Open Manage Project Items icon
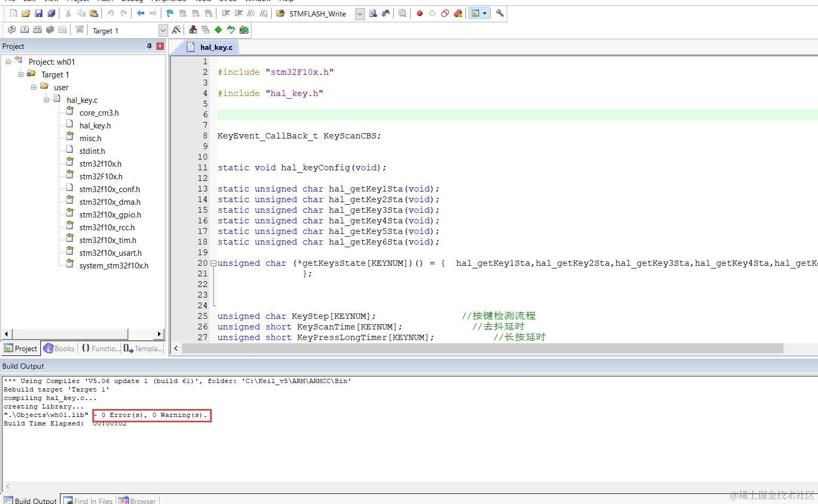 pos(193,30)
